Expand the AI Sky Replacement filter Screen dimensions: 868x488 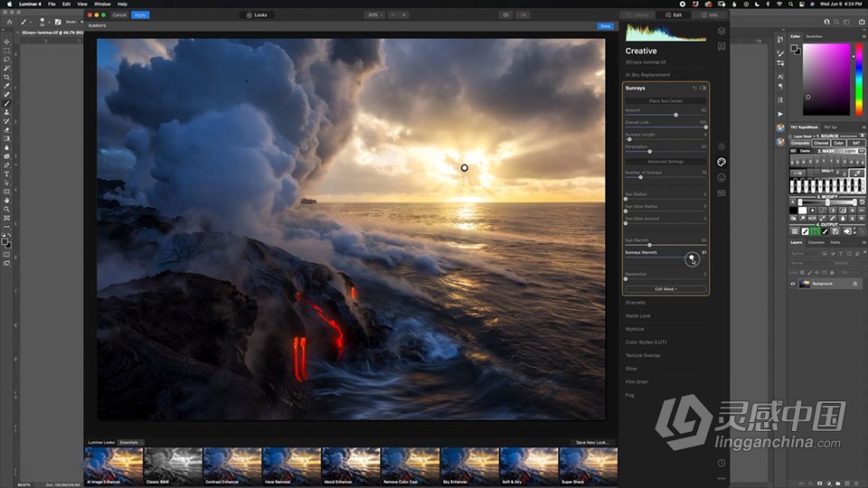click(647, 75)
